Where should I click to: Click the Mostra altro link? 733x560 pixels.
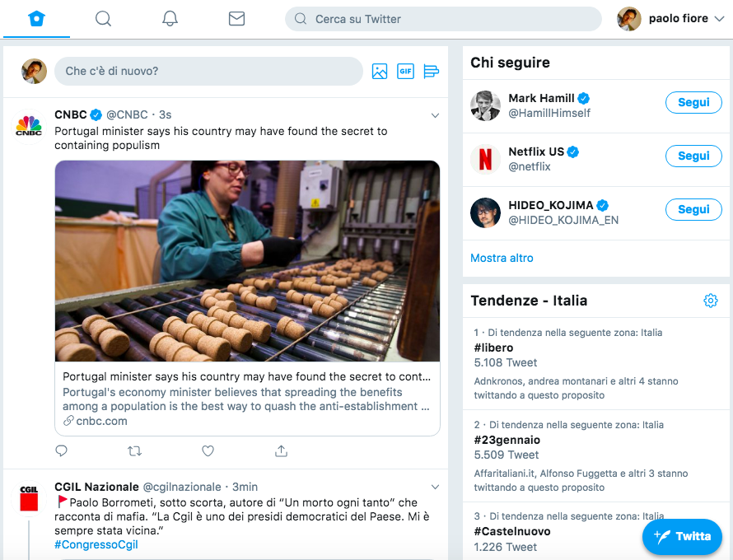click(502, 258)
